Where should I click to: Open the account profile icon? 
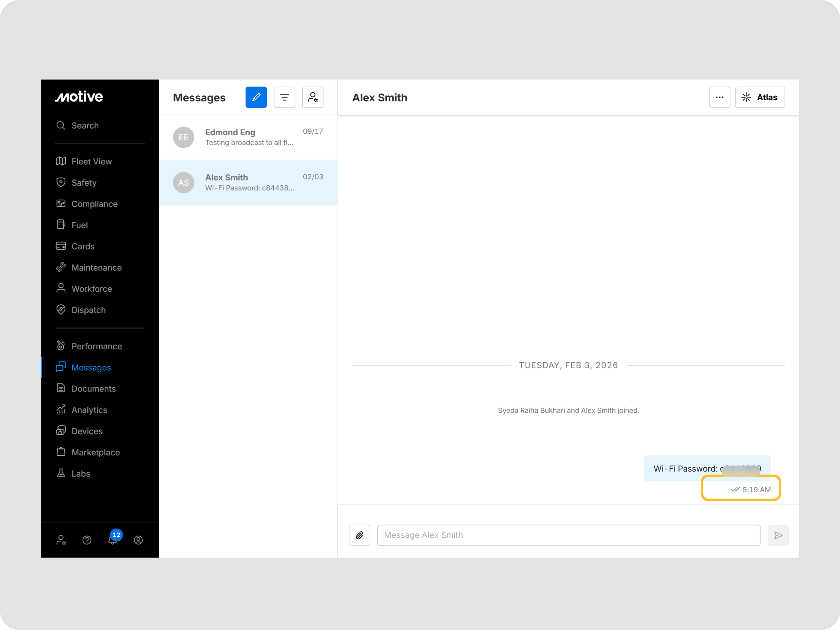coord(138,540)
